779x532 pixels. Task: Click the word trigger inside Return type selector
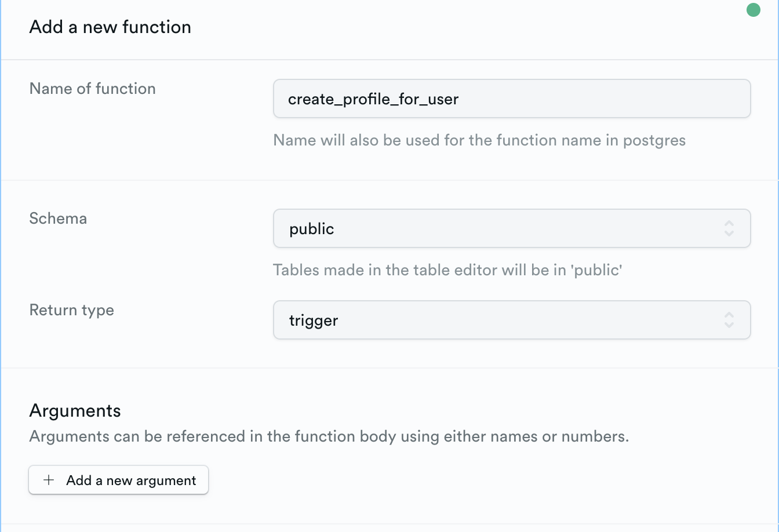click(314, 320)
